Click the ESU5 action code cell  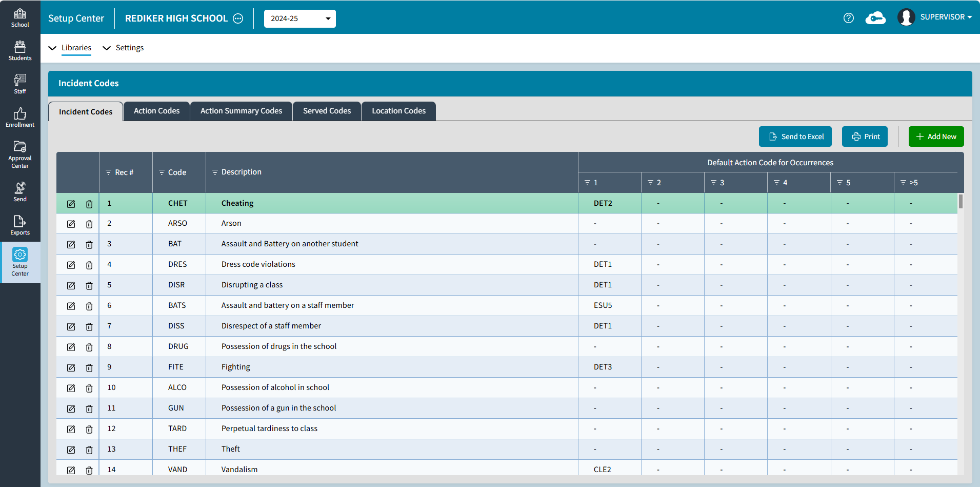coord(610,305)
